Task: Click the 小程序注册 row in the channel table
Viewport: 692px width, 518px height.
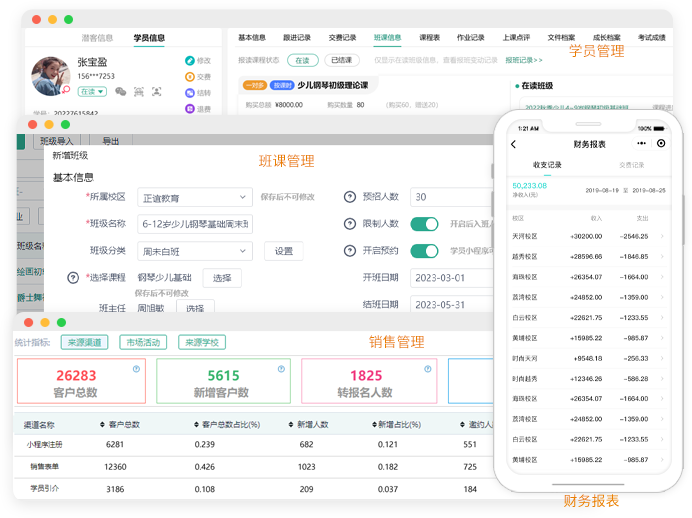Action: click(254, 445)
